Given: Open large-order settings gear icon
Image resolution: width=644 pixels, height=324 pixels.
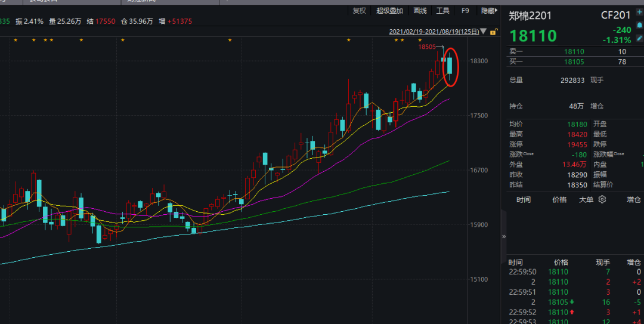Looking at the screenshot, I should 602,199.
